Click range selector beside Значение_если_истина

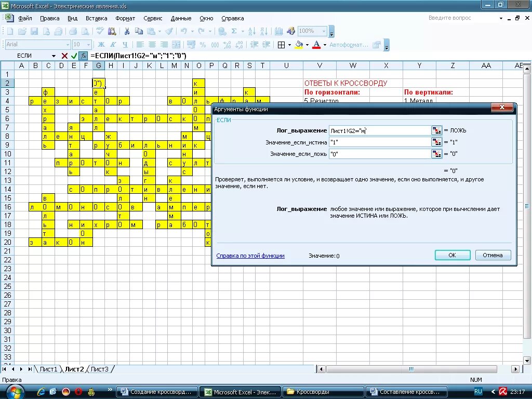436,142
